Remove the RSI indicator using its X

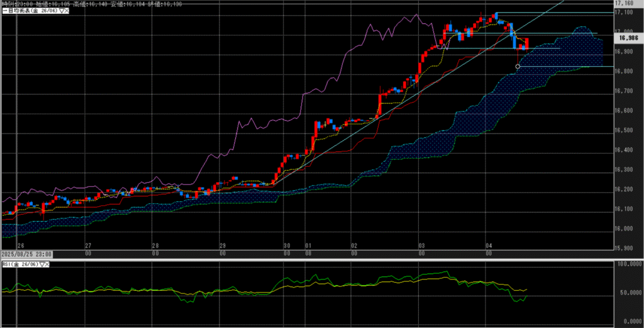pyautogui.click(x=47, y=266)
